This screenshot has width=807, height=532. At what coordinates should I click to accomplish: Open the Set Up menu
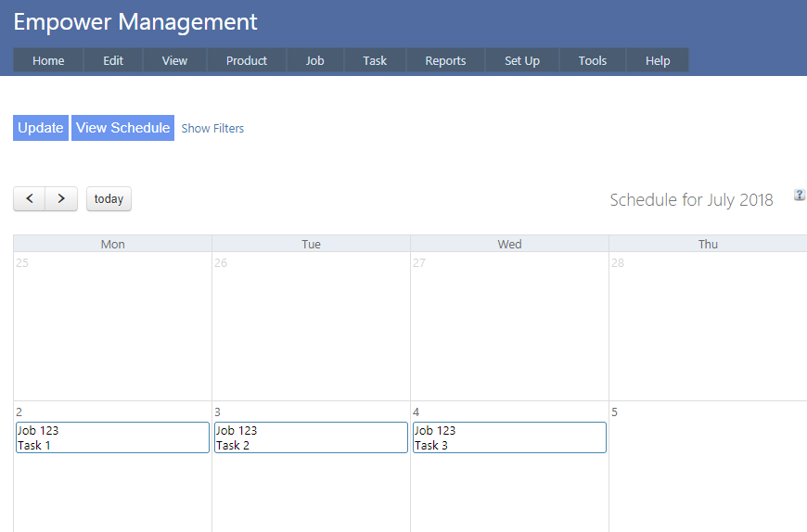pyautogui.click(x=522, y=60)
